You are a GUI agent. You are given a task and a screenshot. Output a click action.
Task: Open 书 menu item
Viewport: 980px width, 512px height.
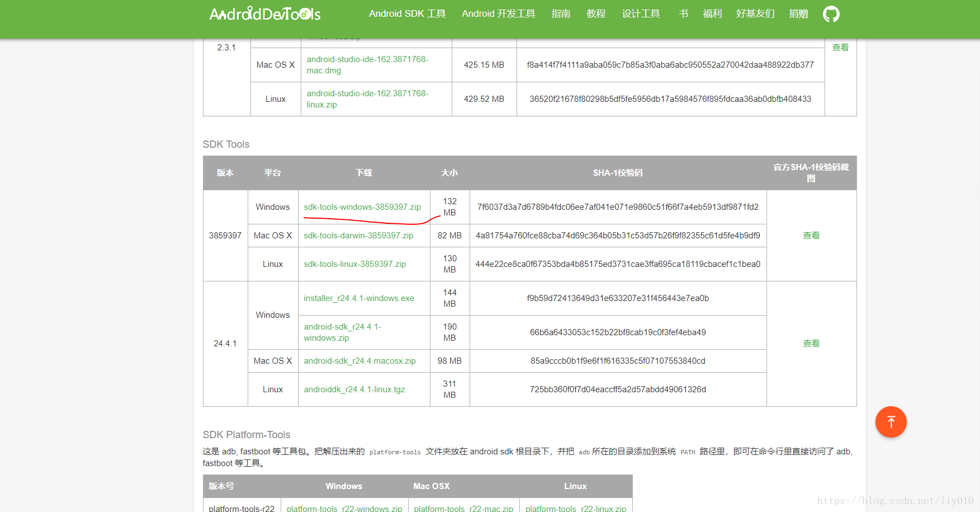[x=683, y=14]
